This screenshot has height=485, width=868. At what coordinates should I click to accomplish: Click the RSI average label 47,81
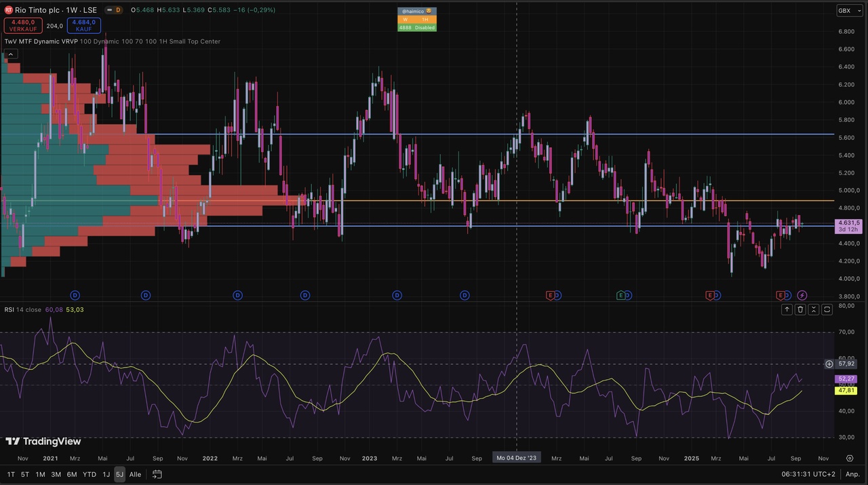click(847, 391)
